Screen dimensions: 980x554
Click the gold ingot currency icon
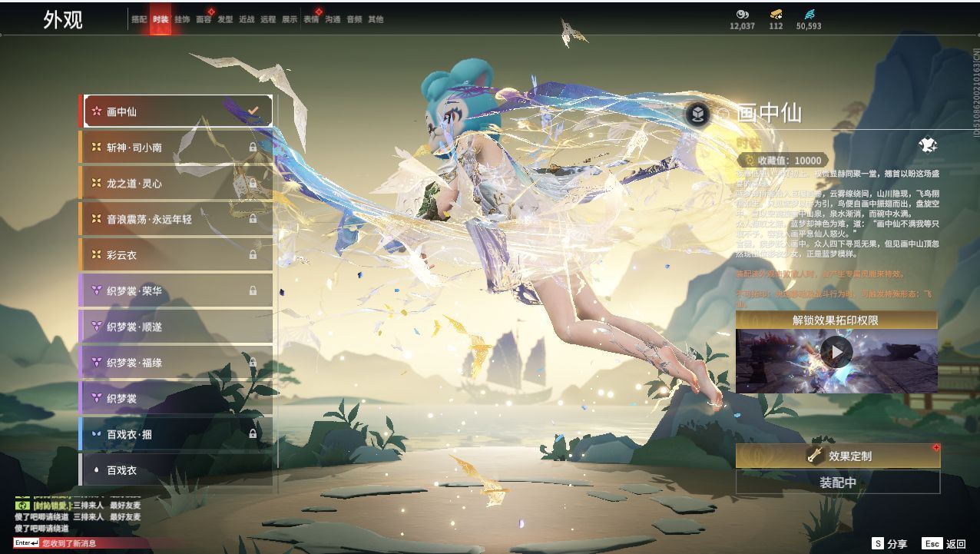[776, 14]
